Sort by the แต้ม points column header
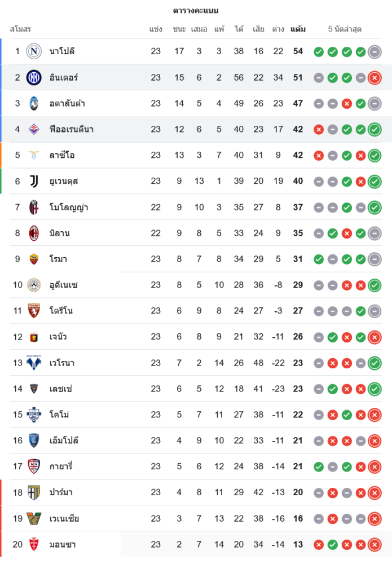 pos(298,29)
